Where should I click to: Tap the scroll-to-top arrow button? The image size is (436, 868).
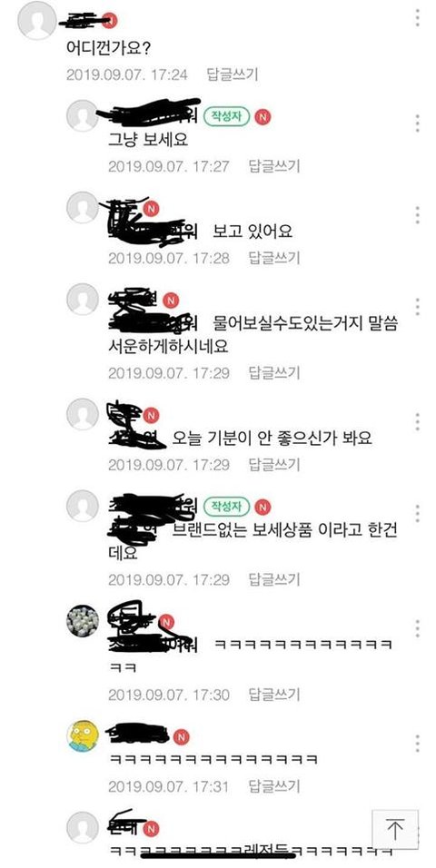click(395, 829)
